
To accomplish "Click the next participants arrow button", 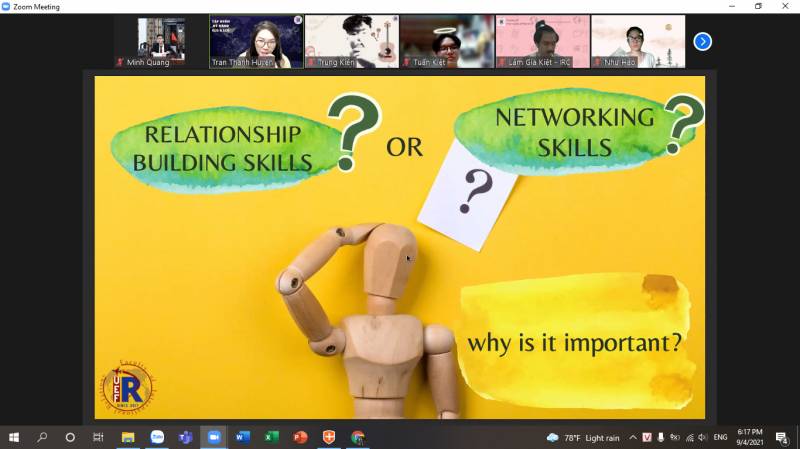I will (x=703, y=41).
